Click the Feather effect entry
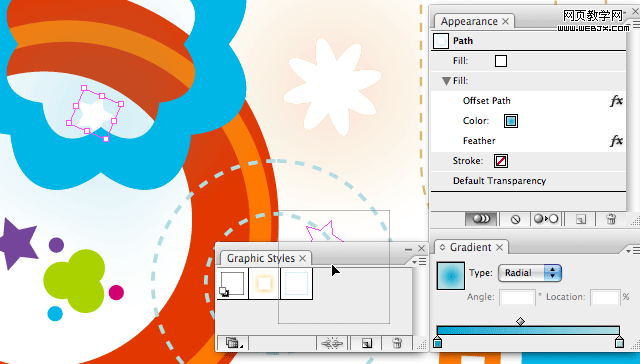Viewport: 640px width, 364px height. (479, 141)
